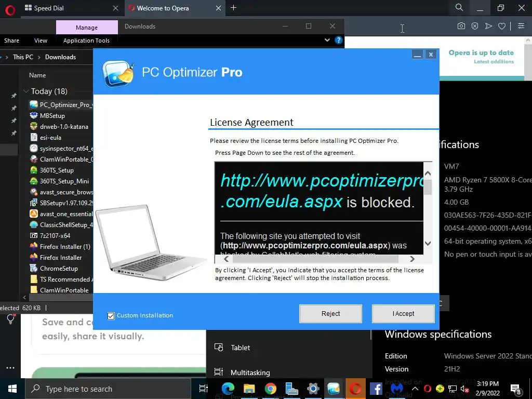Image resolution: width=532 pixels, height=399 pixels.
Task: Click the clock showing 3:19 PM
Action: point(487,384)
